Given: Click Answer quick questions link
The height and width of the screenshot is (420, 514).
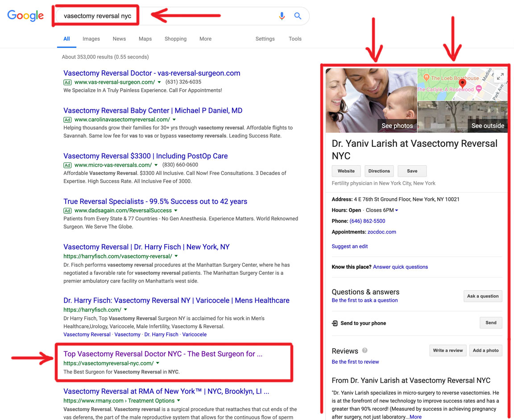Looking at the screenshot, I should (x=400, y=267).
